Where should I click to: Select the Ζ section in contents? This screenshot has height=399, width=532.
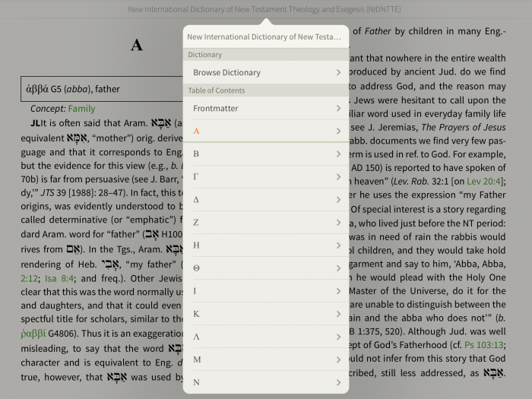pos(266,222)
